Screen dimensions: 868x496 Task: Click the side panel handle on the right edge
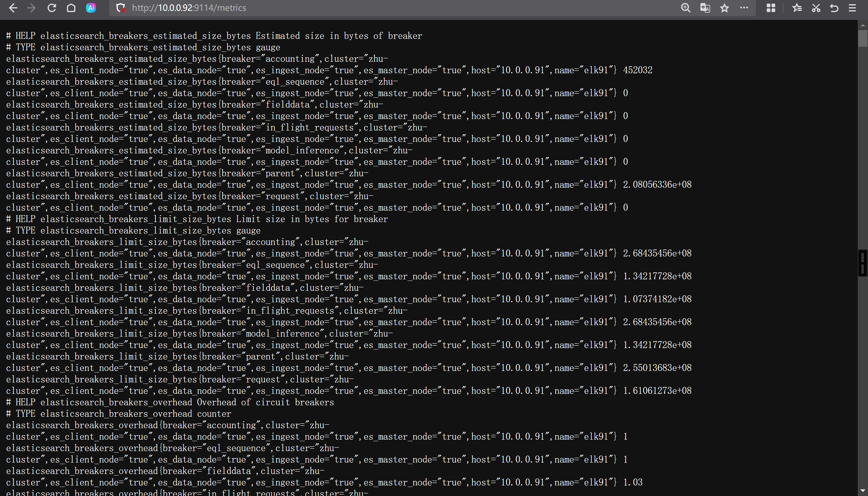pos(863,263)
